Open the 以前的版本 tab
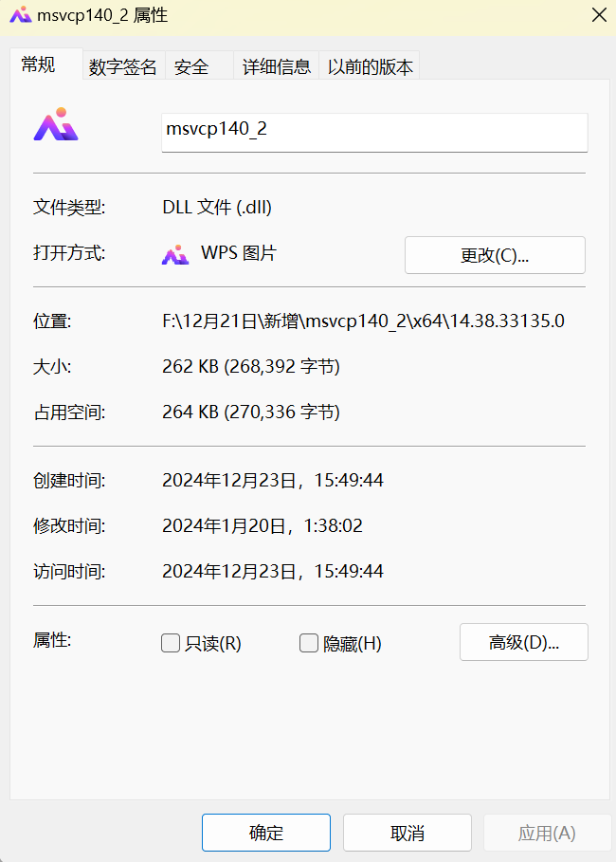This screenshot has height=862, width=616. (370, 66)
